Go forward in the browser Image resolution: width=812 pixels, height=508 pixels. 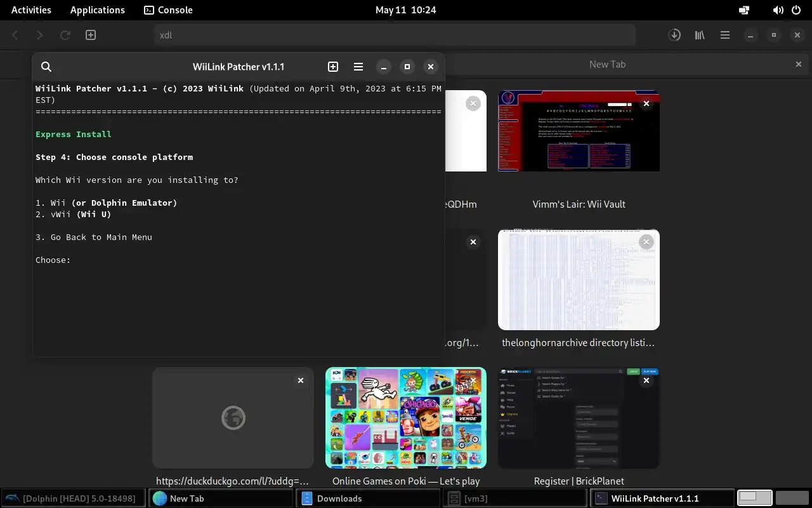[x=40, y=35]
